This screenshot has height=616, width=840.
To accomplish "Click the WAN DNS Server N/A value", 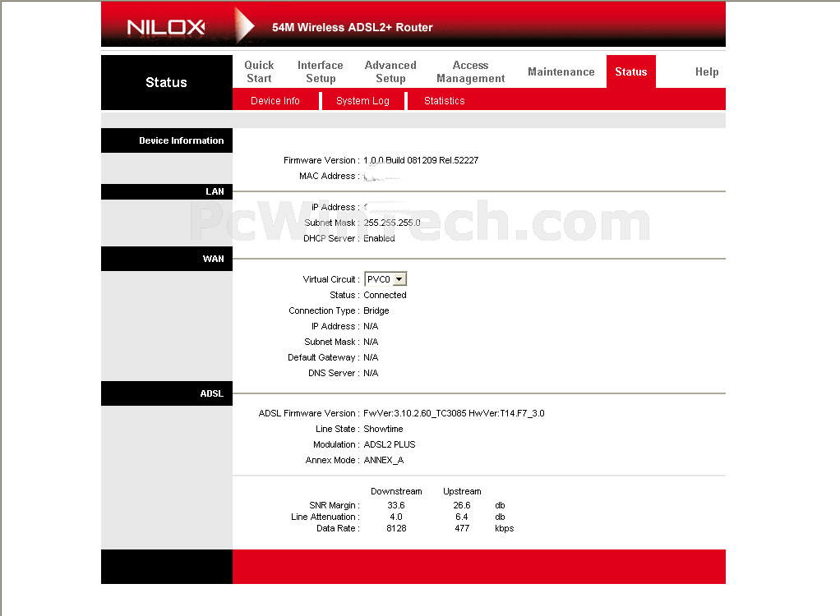I will click(371, 373).
